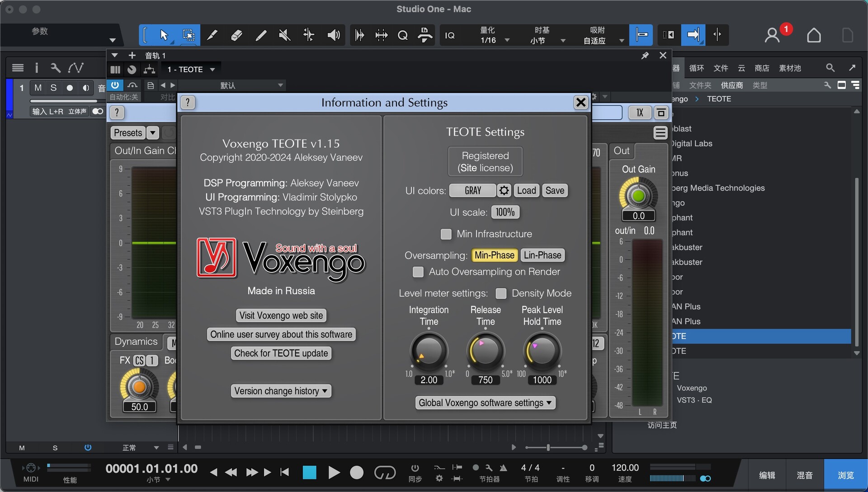This screenshot has height=492, width=868.
Task: Click the Play transport button
Action: (x=334, y=473)
